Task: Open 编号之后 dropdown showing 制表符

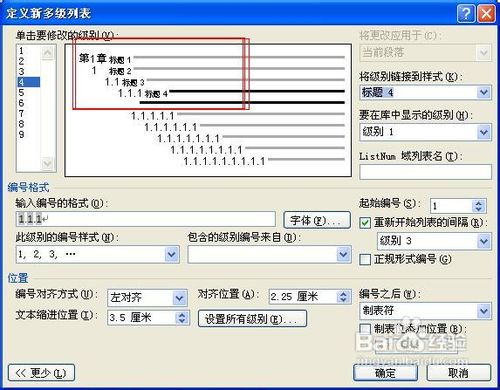Action: [x=484, y=311]
